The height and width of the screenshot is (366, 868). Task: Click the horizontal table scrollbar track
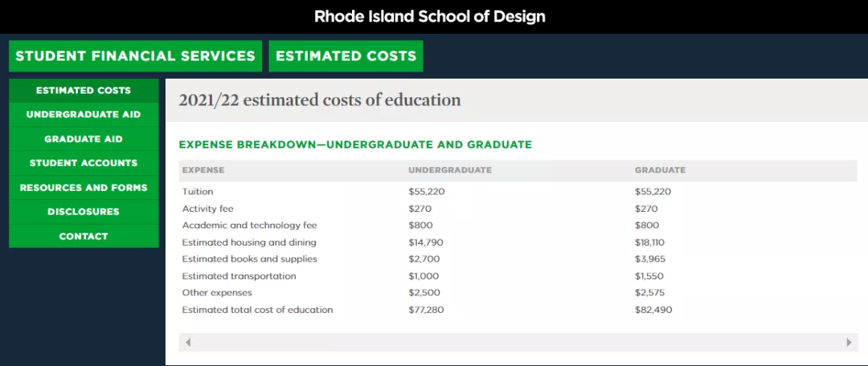pyautogui.click(x=518, y=342)
